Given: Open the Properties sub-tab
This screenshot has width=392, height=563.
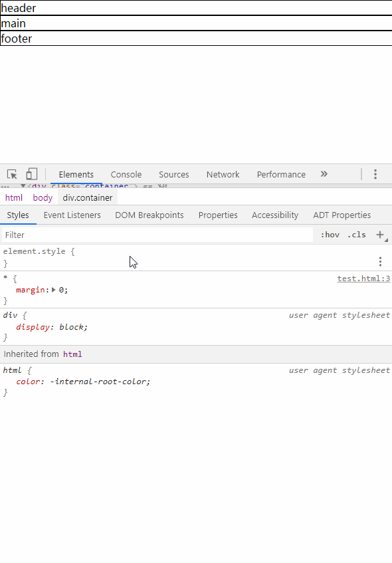Looking at the screenshot, I should pos(218,215).
